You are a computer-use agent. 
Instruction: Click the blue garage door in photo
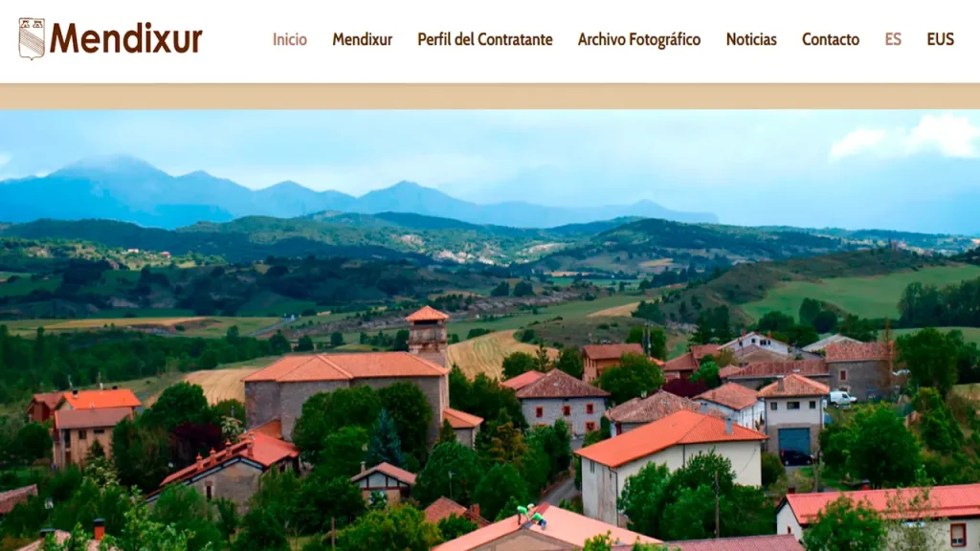click(793, 440)
